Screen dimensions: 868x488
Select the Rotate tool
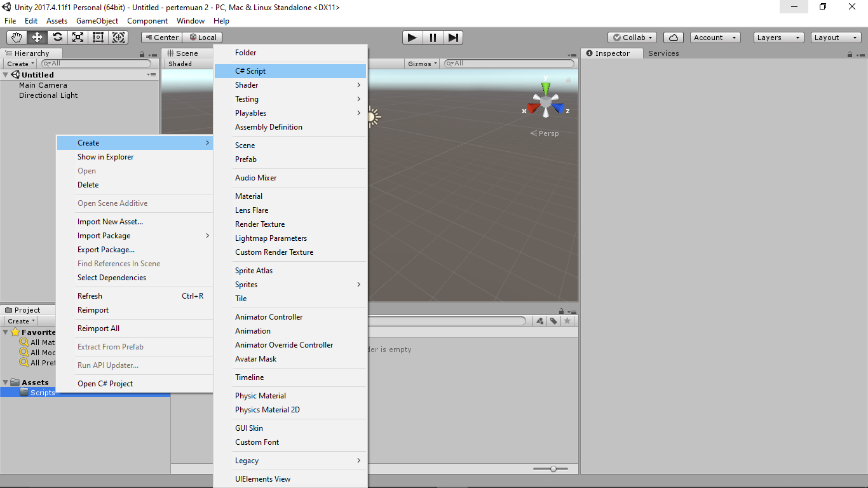coord(58,37)
